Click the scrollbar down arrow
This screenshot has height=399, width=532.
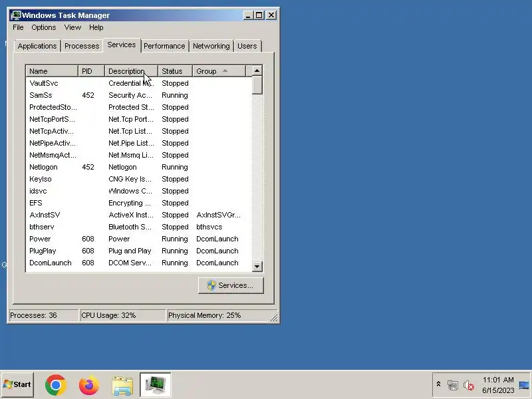(257, 267)
